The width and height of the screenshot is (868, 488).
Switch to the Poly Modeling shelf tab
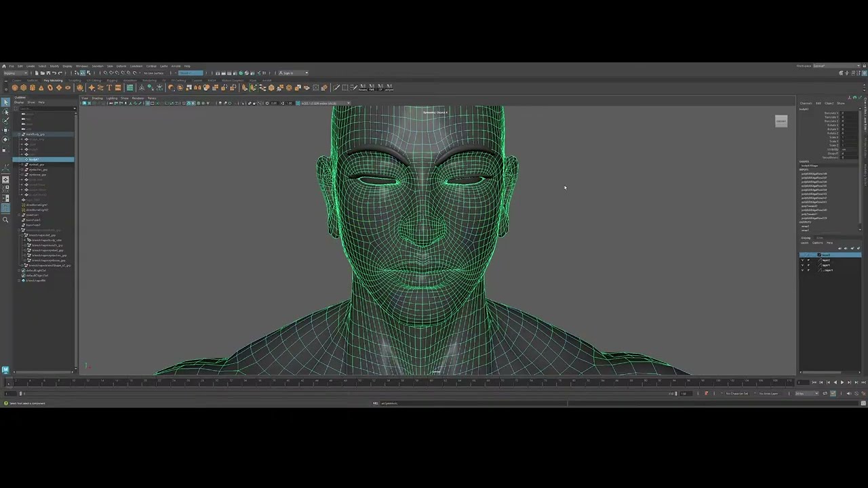(53, 81)
